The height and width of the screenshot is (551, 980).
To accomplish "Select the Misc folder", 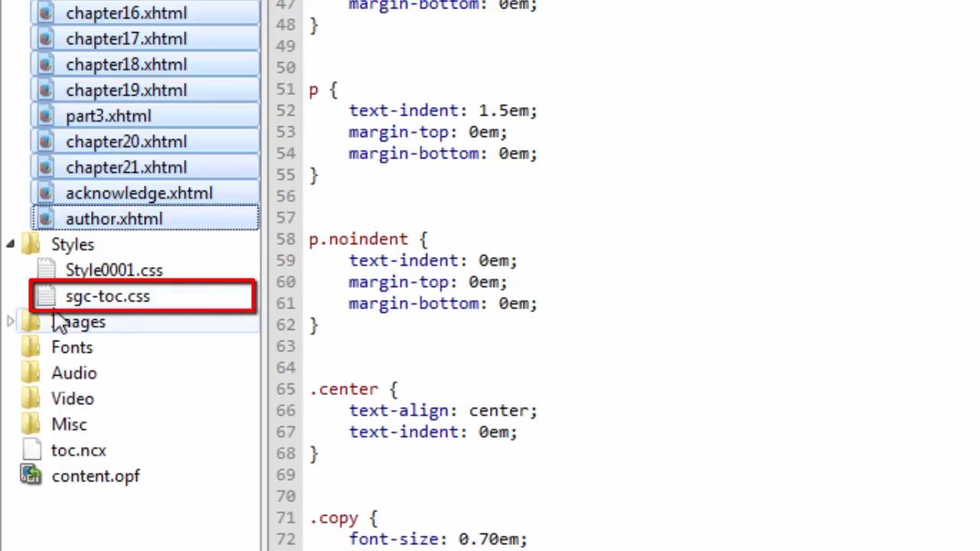I will point(69,425).
